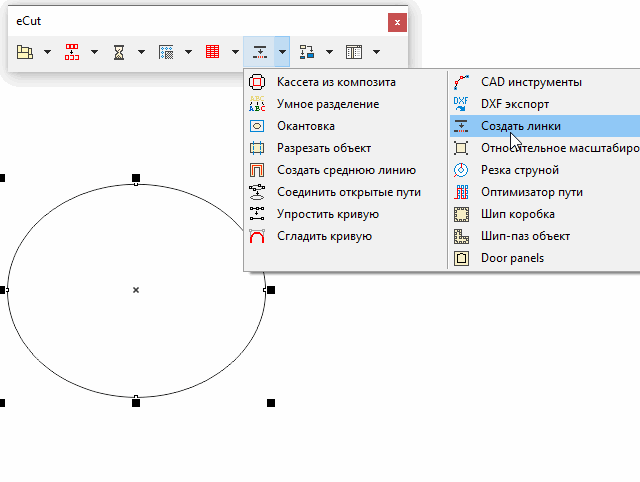Close the eCut toolbar window
640x482 pixels.
[x=397, y=22]
